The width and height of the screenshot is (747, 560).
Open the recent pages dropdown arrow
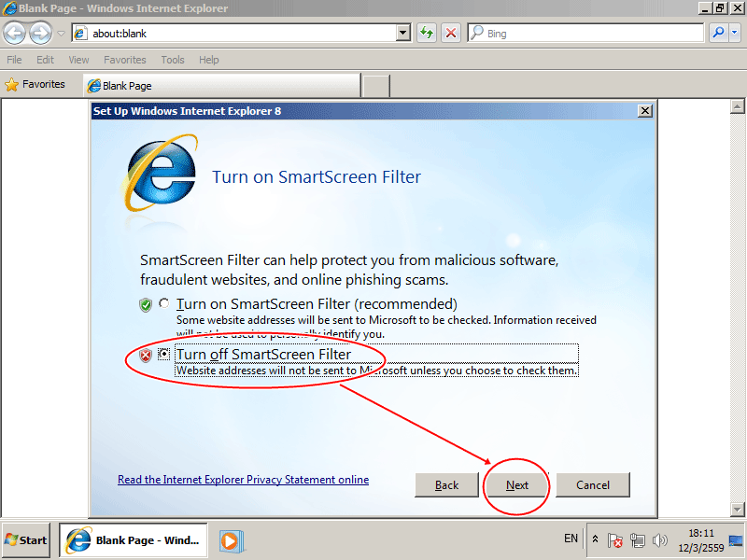click(x=61, y=34)
